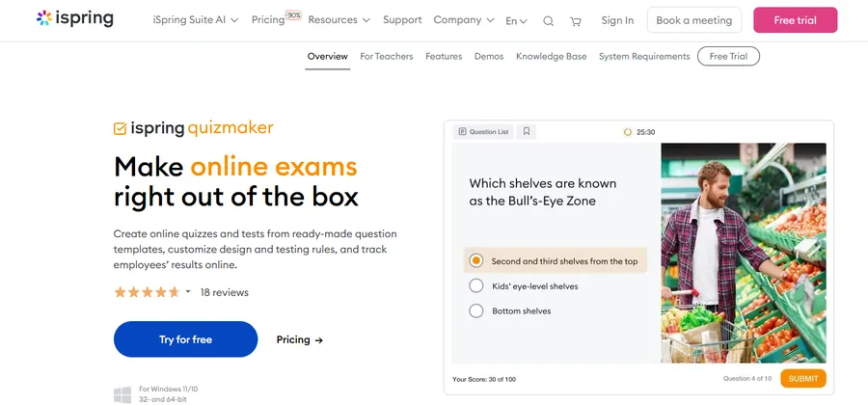Open the site search icon
This screenshot has width=868, height=405.
point(548,21)
